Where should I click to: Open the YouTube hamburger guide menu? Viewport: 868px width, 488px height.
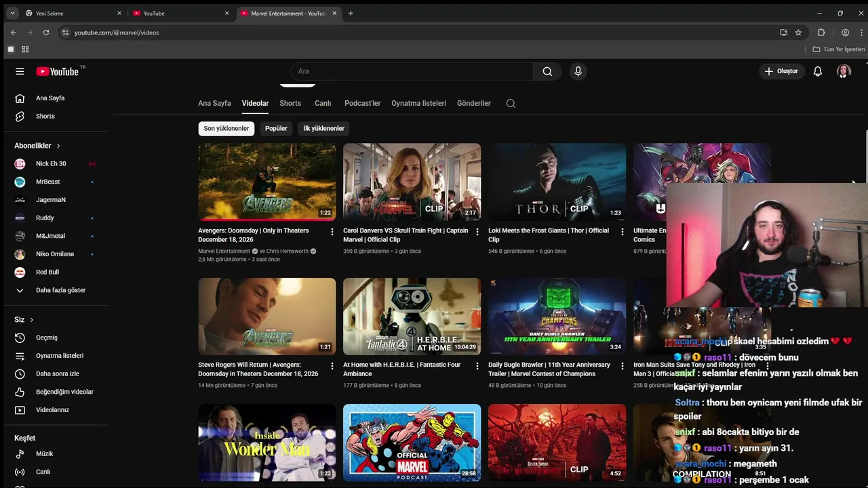[x=20, y=71]
